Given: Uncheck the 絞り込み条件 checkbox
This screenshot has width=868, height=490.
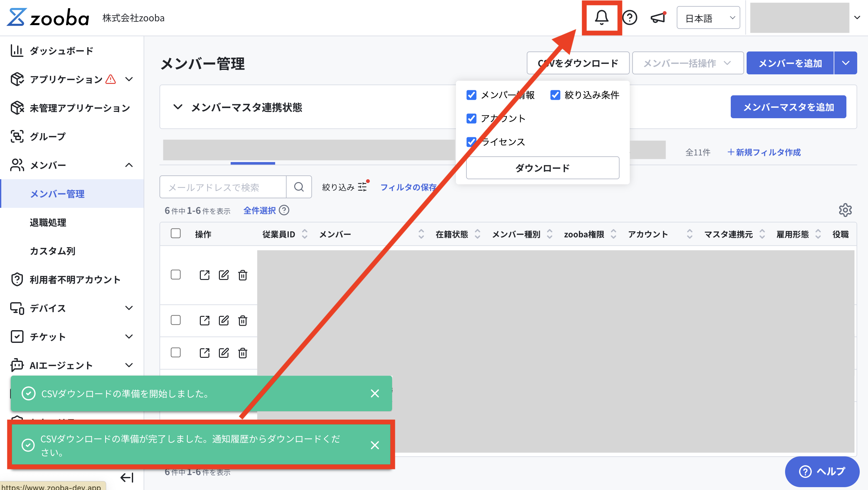Looking at the screenshot, I should (555, 95).
